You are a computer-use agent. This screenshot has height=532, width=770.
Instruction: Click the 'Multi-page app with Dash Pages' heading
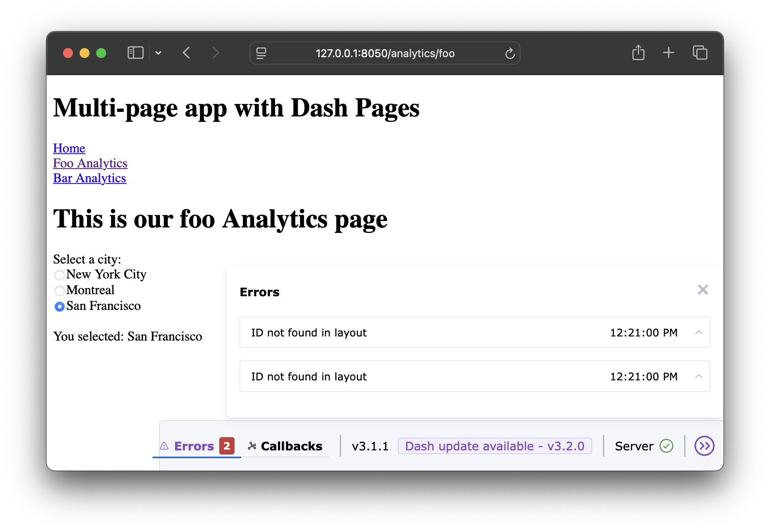coord(236,108)
